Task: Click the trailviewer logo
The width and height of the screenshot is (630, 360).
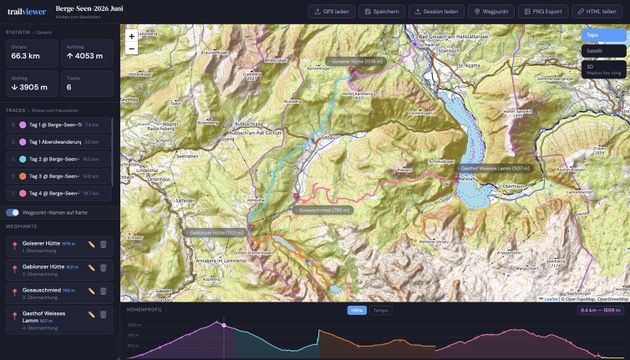Action: pyautogui.click(x=27, y=12)
